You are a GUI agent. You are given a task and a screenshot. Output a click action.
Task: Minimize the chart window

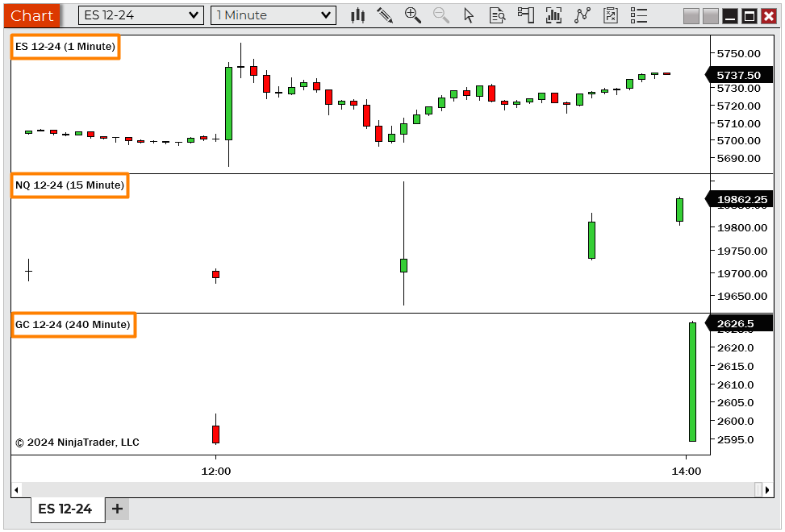point(730,16)
